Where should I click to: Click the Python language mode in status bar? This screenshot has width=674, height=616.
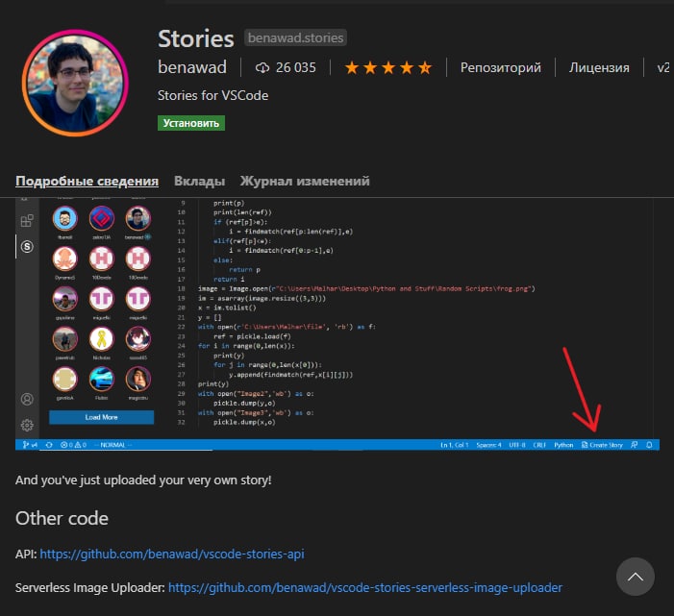pos(563,445)
